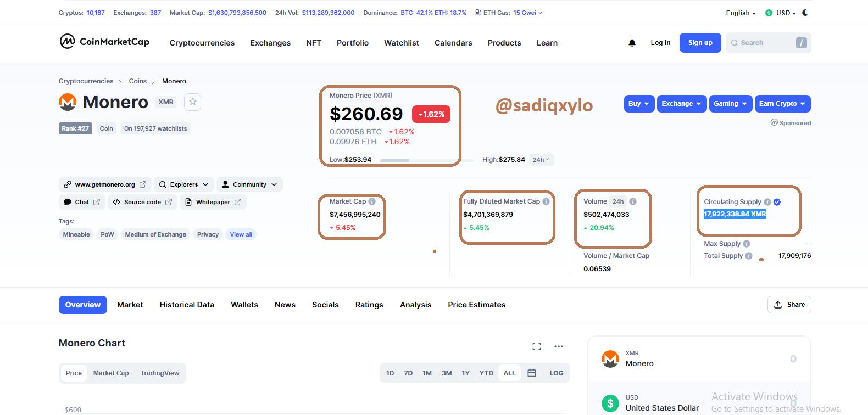This screenshot has width=868, height=415.
Task: Open the Chat link
Action: 82,202
